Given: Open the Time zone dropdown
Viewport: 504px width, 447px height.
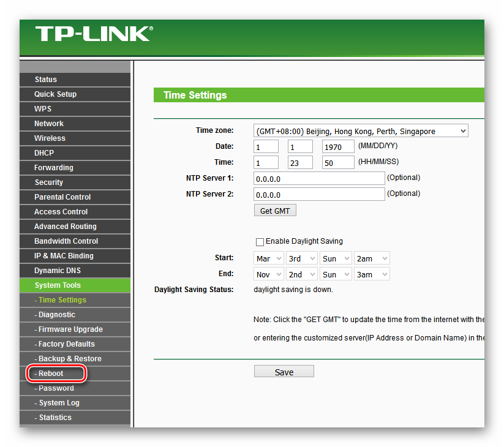Looking at the screenshot, I should pos(361,131).
